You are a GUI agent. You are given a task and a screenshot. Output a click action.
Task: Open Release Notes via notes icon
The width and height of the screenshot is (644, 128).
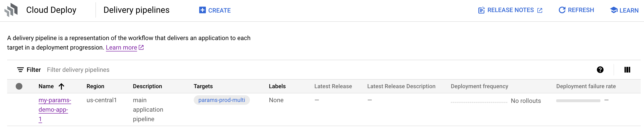[x=481, y=10]
